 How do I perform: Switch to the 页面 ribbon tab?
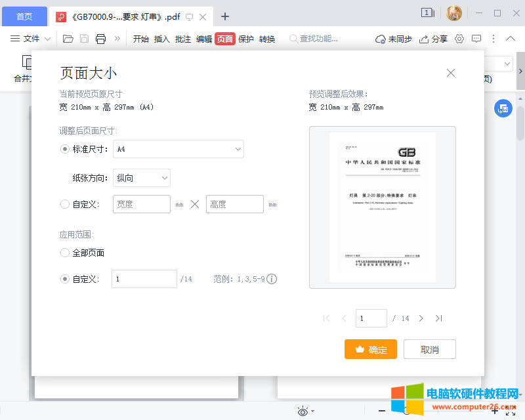click(224, 39)
